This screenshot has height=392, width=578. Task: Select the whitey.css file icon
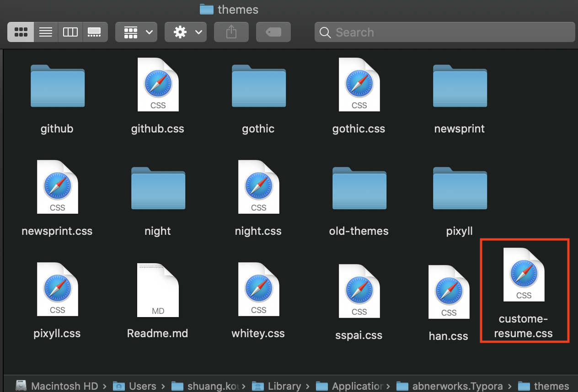pyautogui.click(x=258, y=289)
